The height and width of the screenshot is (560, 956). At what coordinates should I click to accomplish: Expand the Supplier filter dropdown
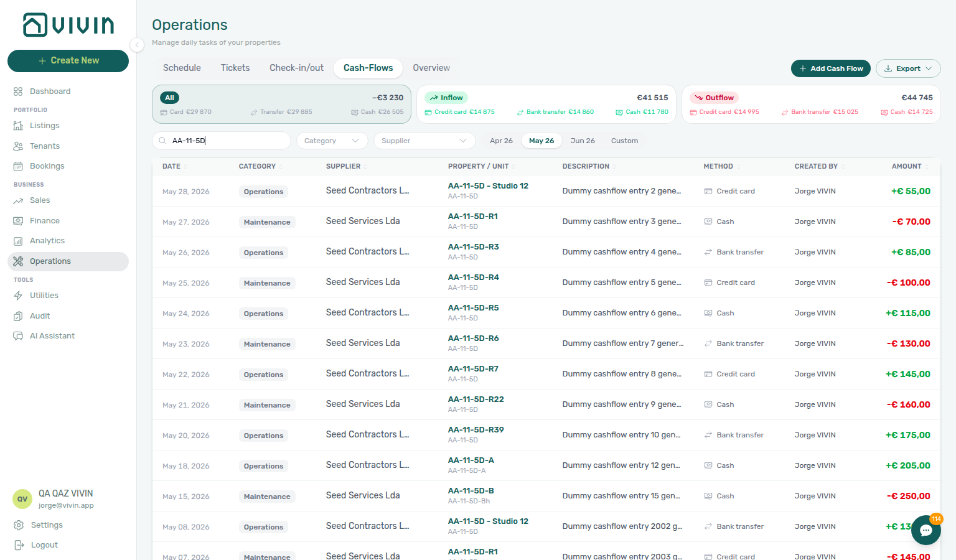pyautogui.click(x=424, y=141)
